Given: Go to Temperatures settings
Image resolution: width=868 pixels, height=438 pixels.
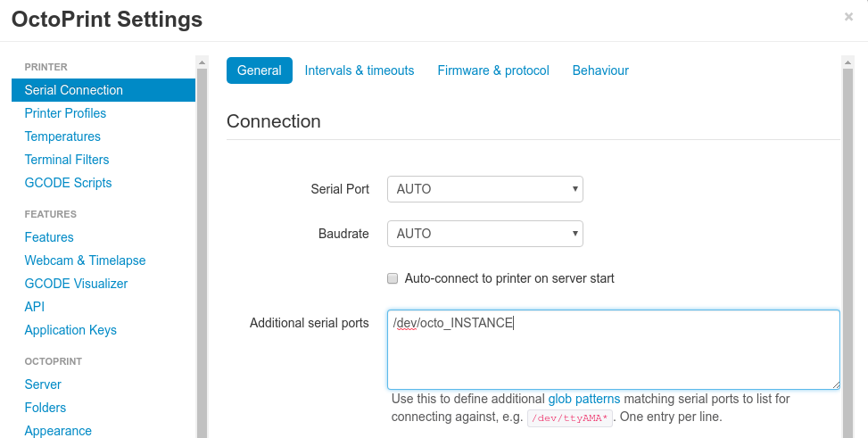Looking at the screenshot, I should (x=62, y=136).
